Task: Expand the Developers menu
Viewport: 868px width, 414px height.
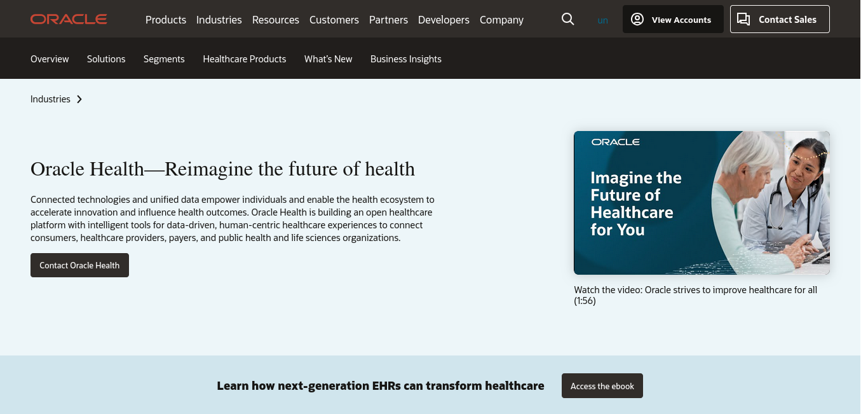Action: [444, 20]
